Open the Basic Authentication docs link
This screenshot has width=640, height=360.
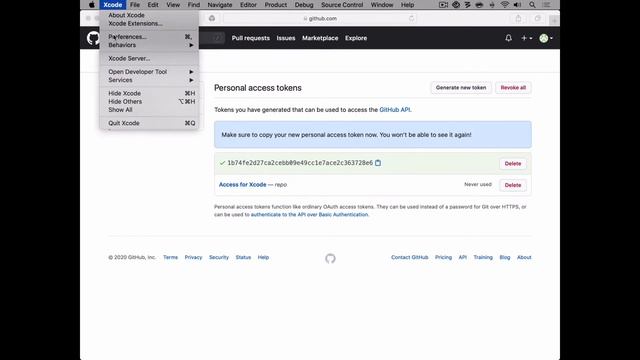coord(309,214)
